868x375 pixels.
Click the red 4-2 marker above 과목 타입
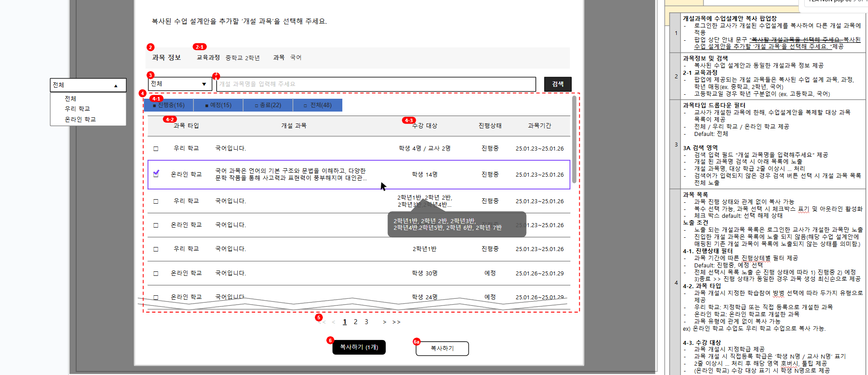click(170, 120)
